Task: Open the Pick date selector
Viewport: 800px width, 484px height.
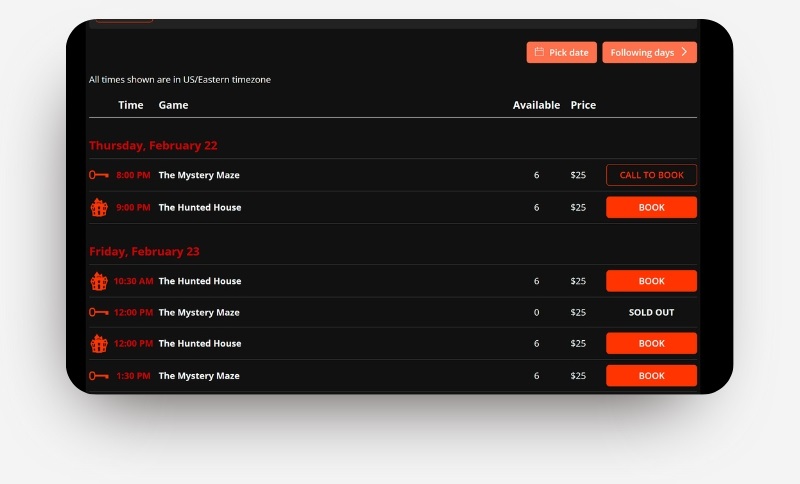Action: point(562,52)
